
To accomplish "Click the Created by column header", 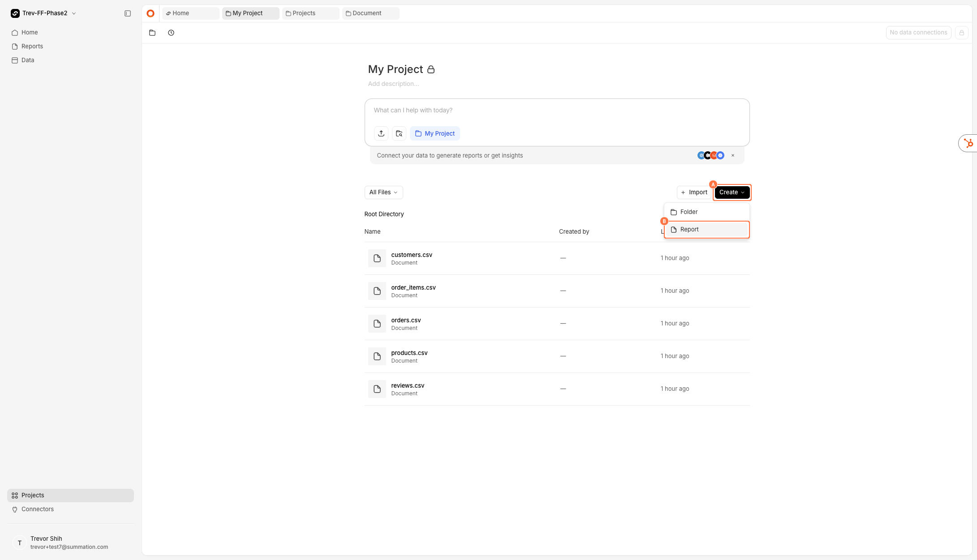I will point(574,231).
